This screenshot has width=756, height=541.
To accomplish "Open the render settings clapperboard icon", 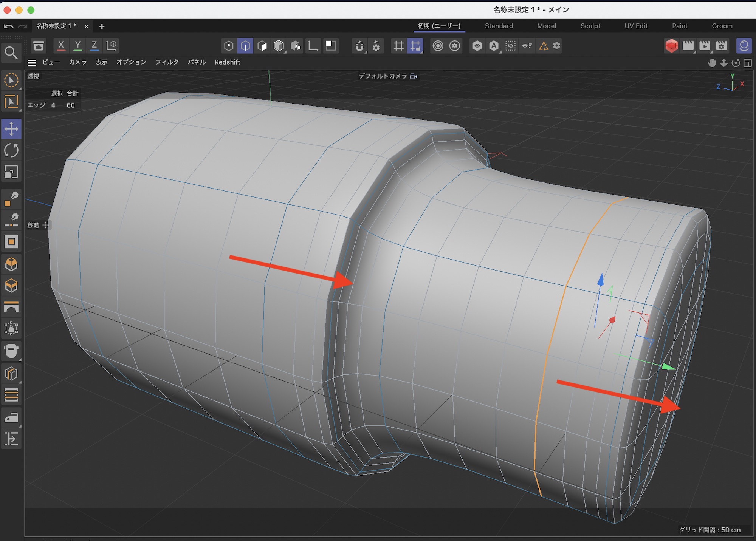I will 721,46.
